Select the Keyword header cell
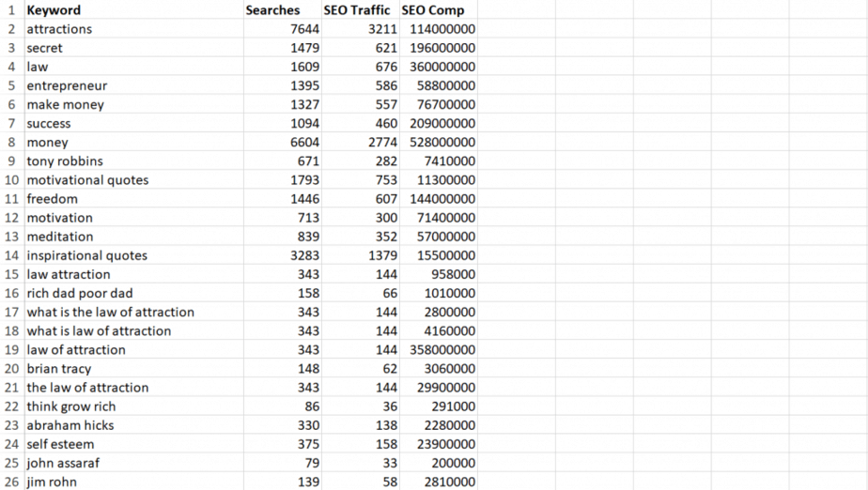Screen dimensions: 868x490 [x=134, y=10]
